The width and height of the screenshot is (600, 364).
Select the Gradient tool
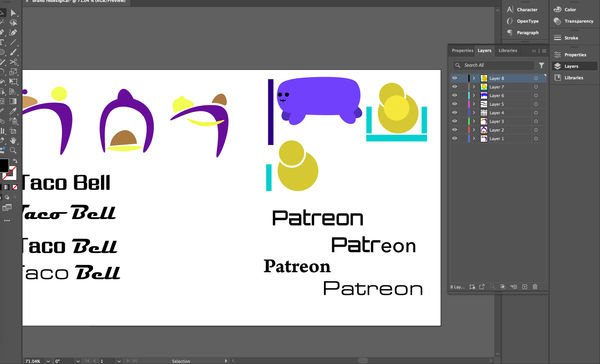(x=13, y=101)
